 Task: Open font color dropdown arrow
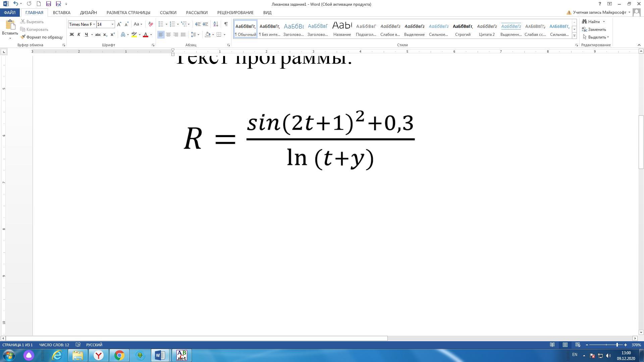click(151, 35)
